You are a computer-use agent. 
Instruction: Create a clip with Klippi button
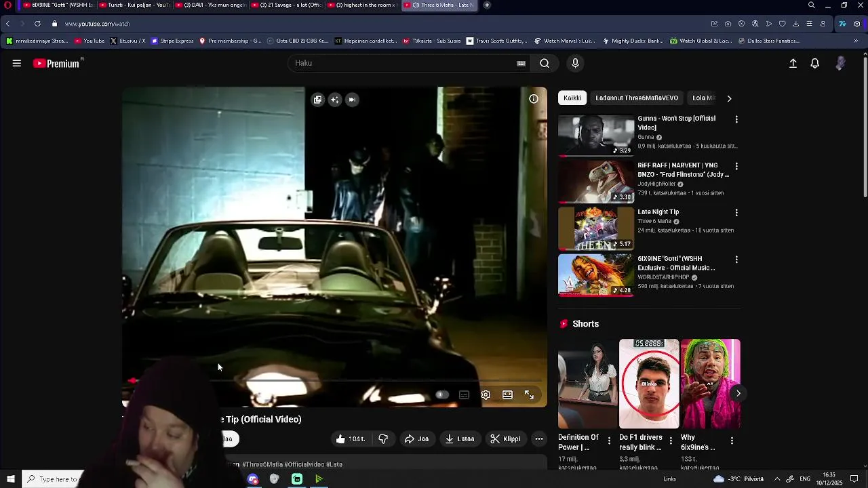click(505, 439)
